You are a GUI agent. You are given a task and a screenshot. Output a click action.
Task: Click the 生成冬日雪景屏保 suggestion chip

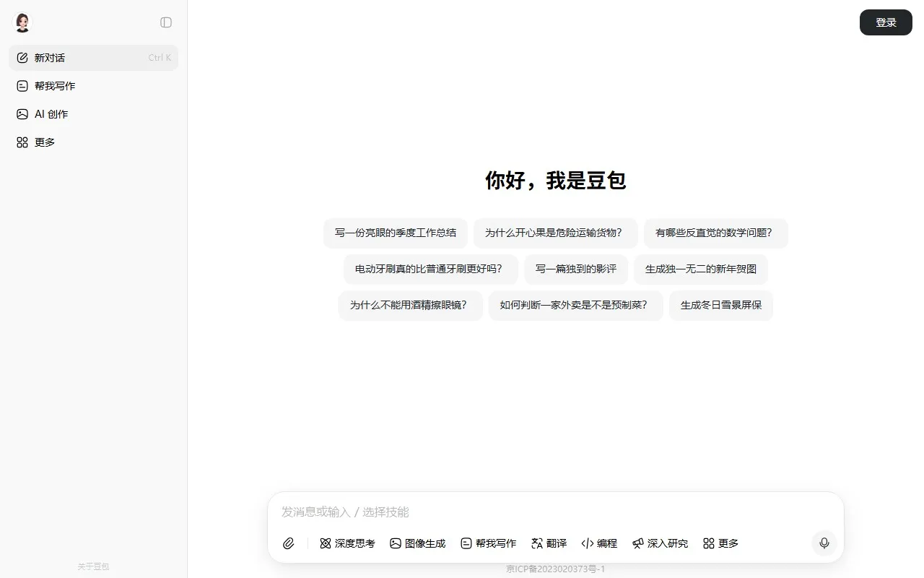720,305
